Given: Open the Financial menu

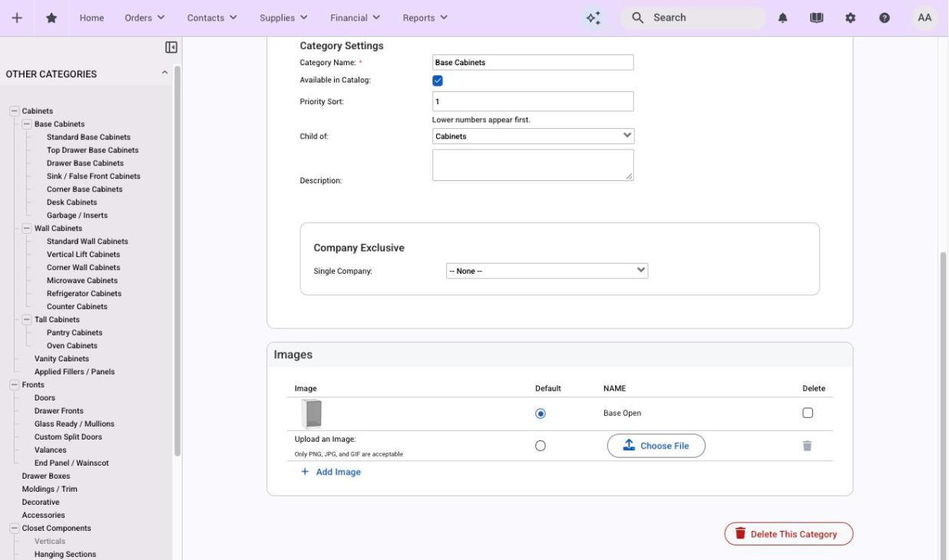Looking at the screenshot, I should (x=355, y=18).
